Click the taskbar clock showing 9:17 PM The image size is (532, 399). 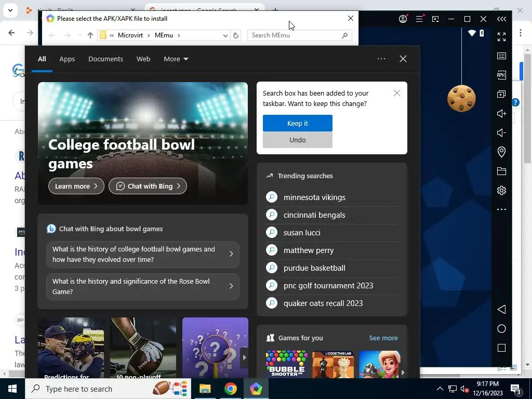tap(487, 389)
